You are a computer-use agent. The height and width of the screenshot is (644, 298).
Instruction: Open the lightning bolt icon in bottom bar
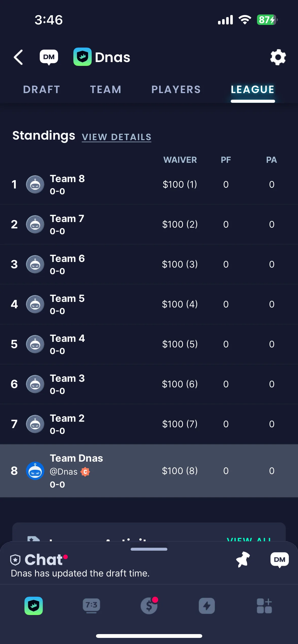[x=207, y=606]
